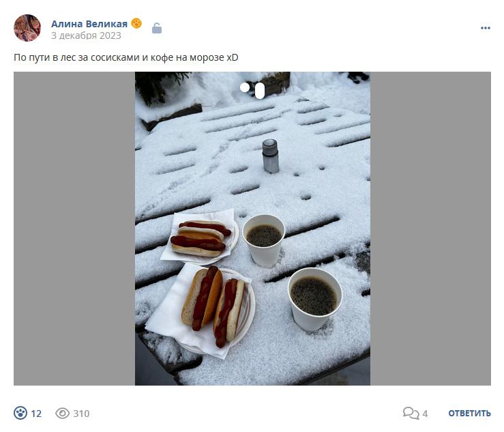Open the three-dot post options menu
Image resolution: width=504 pixels, height=432 pixels.
[486, 28]
